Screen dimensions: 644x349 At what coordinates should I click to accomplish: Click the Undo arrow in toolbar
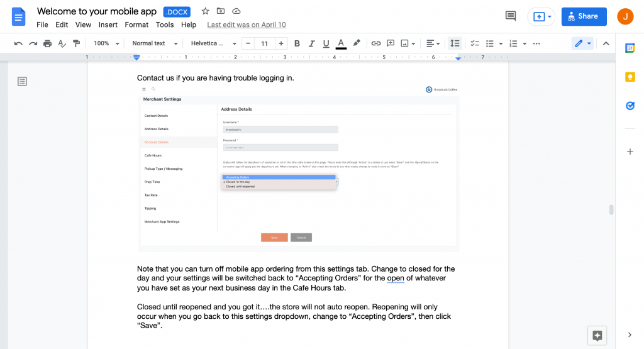(18, 43)
